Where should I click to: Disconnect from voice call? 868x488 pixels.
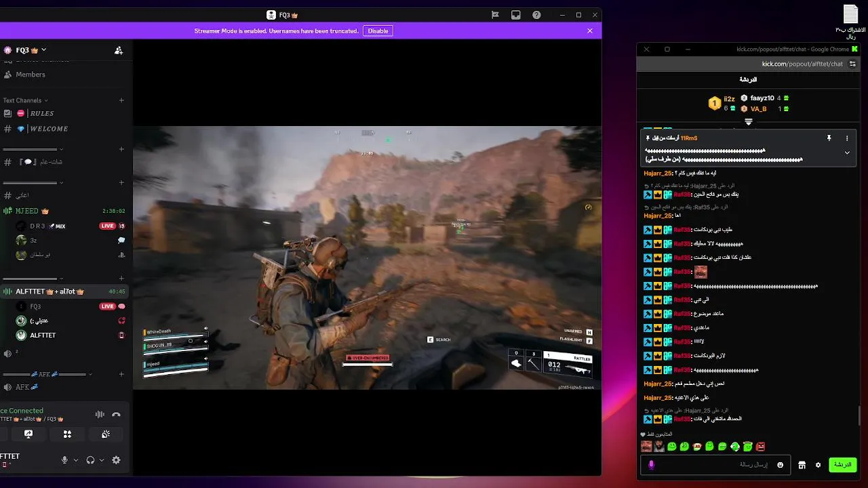tap(116, 414)
